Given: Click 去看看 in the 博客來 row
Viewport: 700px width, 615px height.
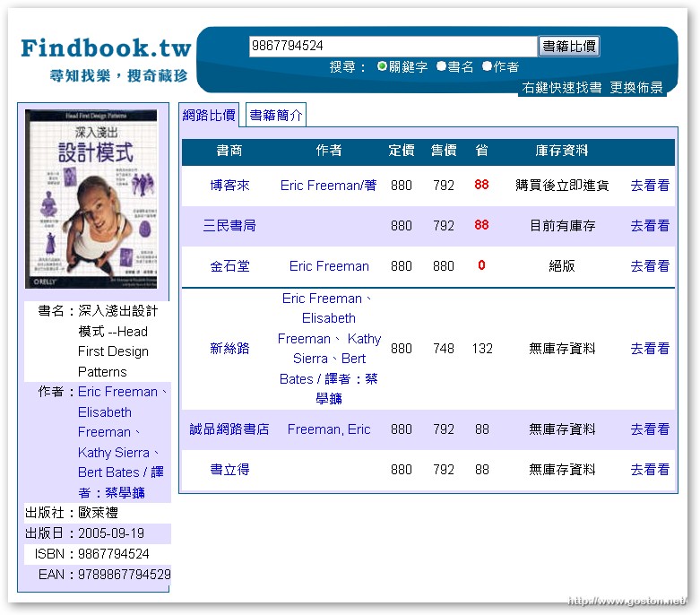Looking at the screenshot, I should tap(650, 185).
